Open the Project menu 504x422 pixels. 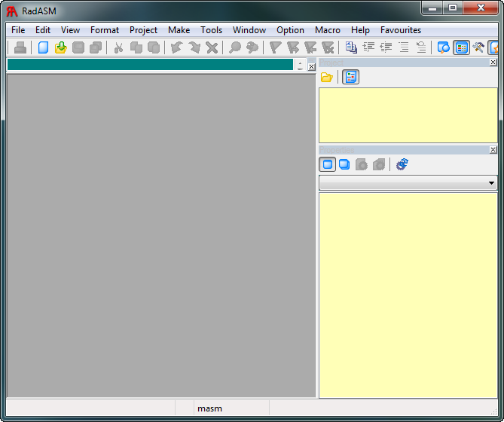tap(143, 30)
